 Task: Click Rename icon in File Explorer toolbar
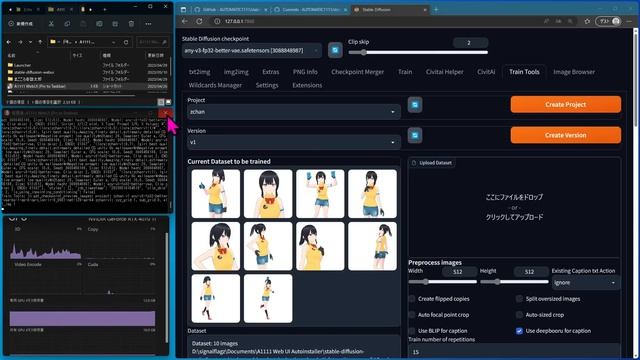click(x=99, y=24)
